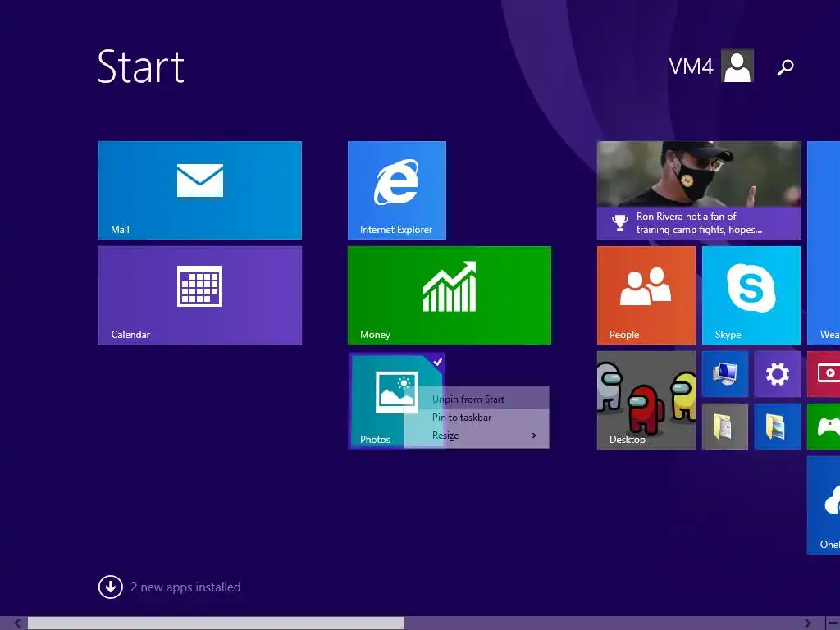Choose Pin to taskbar
This screenshot has height=630, width=840.
tap(477, 418)
